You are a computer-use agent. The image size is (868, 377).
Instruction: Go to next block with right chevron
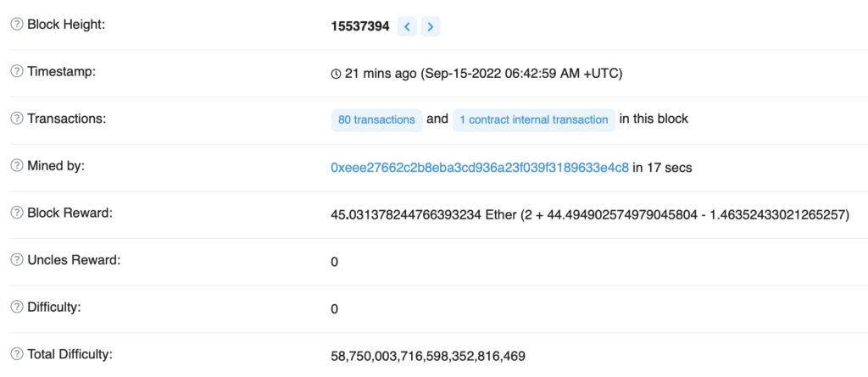tap(430, 26)
